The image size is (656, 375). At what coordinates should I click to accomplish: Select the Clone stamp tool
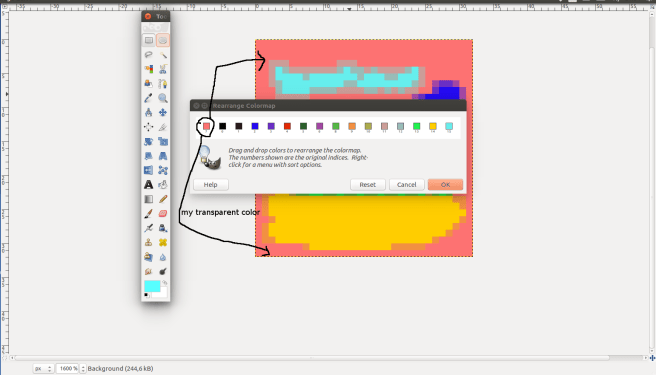[x=149, y=242]
